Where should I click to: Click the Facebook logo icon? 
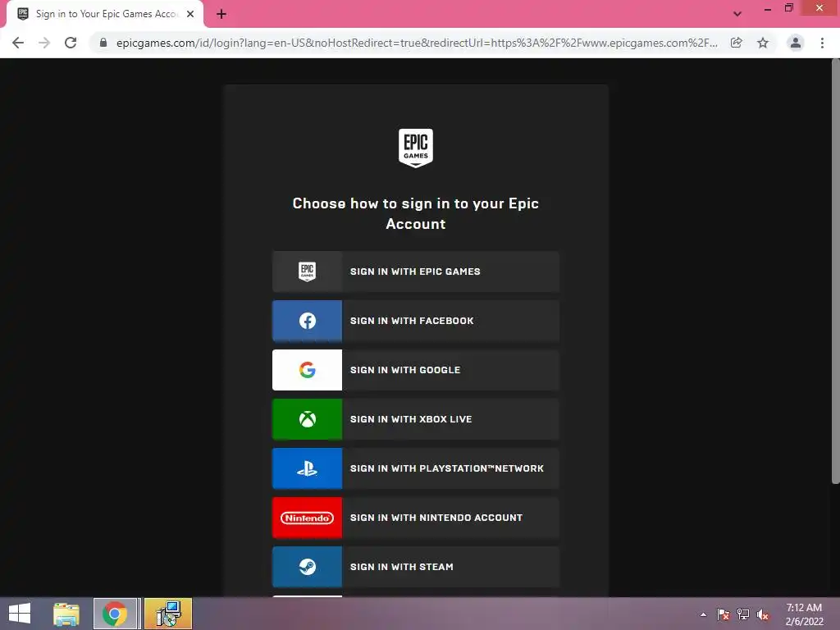click(307, 321)
